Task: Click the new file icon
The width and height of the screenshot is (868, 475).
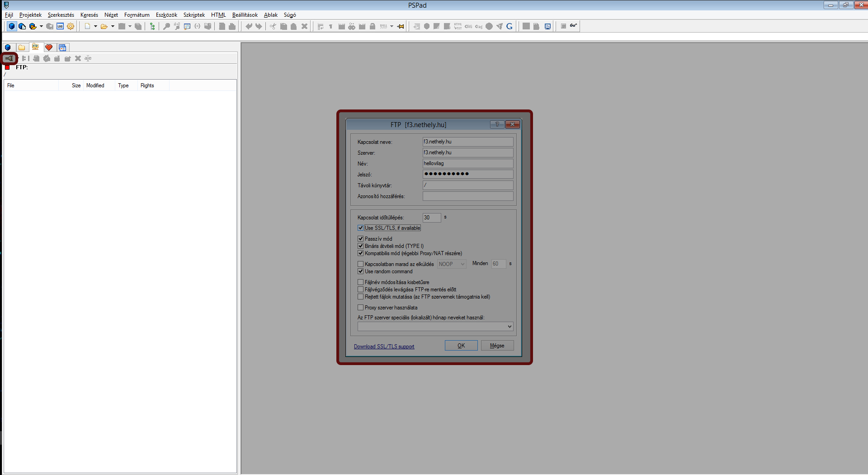Action: (87, 26)
